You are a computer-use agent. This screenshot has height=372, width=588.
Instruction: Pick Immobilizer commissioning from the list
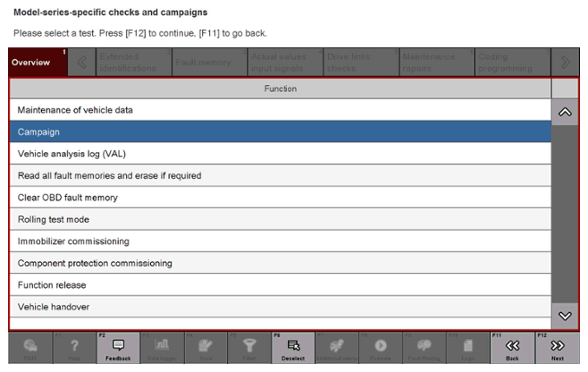click(x=280, y=241)
